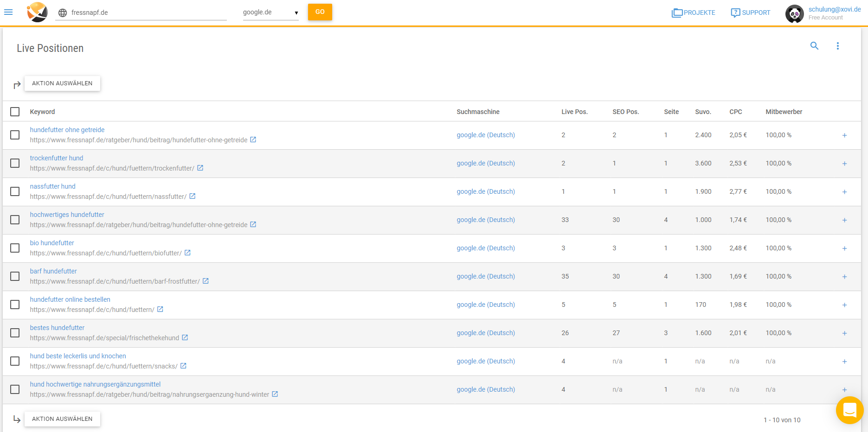Sort by CPC column header
The image size is (868, 432).
736,112
